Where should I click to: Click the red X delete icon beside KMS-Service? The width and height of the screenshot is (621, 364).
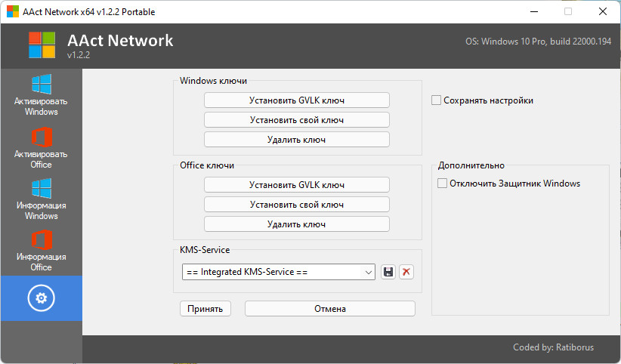coord(406,272)
